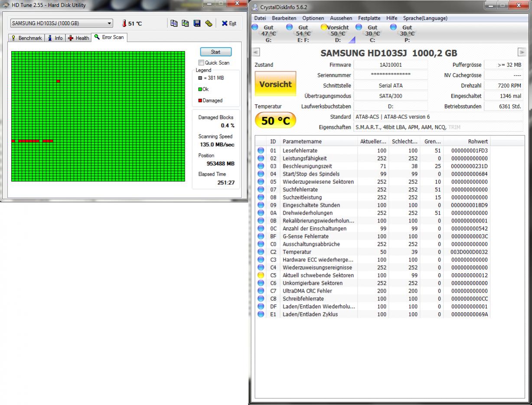The height and width of the screenshot is (405, 532).
Task: Open the Aussehen menu
Action: [341, 18]
